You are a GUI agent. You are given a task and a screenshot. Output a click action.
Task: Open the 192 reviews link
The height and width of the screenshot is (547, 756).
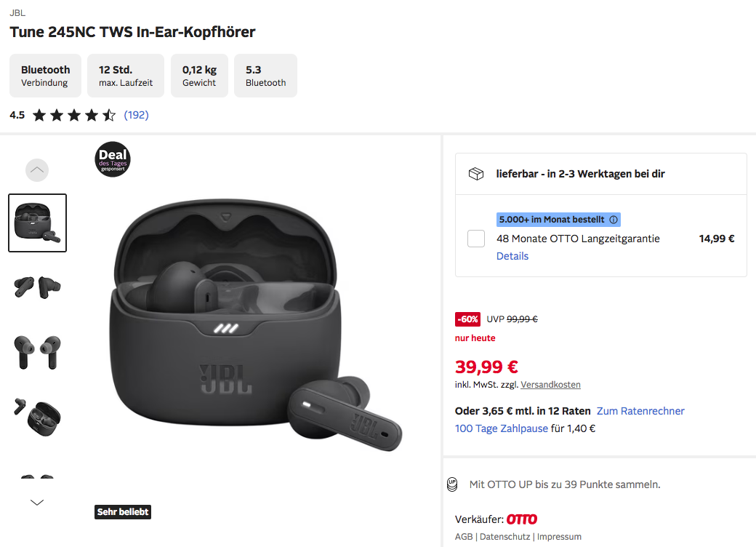[x=136, y=115]
